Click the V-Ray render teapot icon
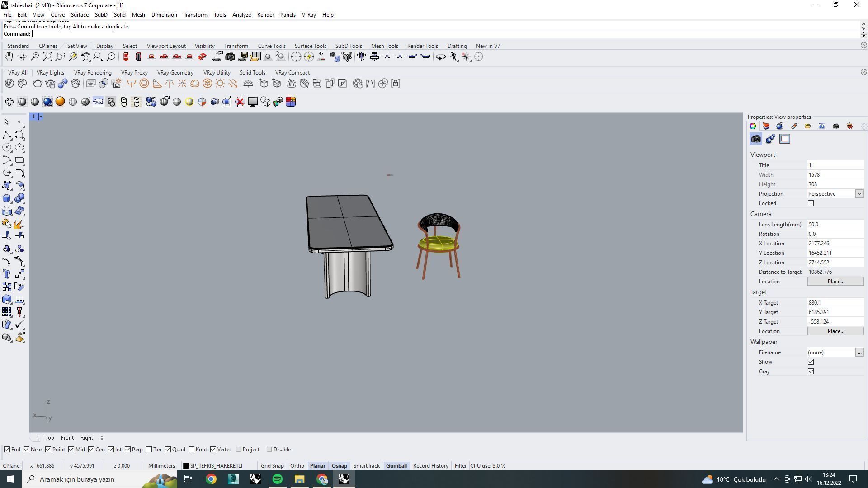868x488 pixels. click(37, 83)
